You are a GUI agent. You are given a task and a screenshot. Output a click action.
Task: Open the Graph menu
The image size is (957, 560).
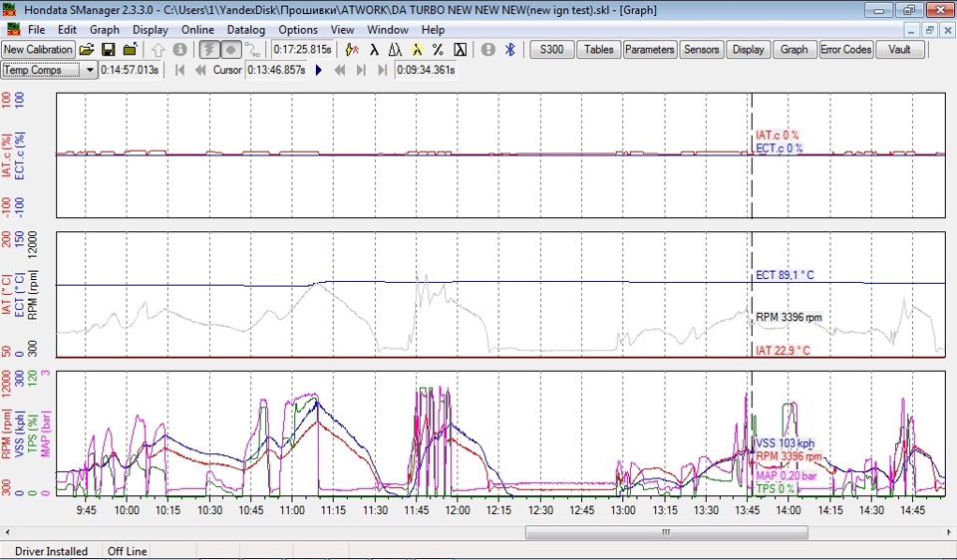[x=105, y=30]
